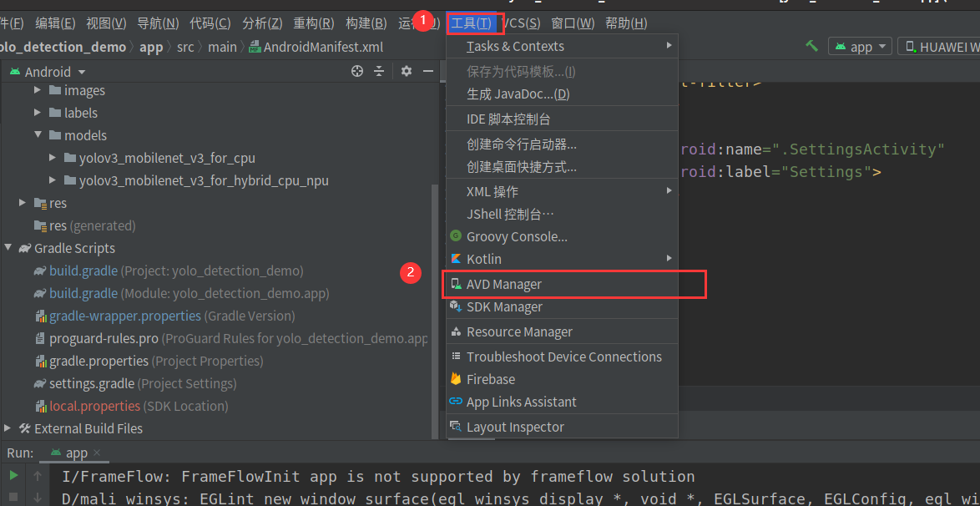
Task: Choose 创建桌面快捷方式...
Action: pyautogui.click(x=562, y=167)
